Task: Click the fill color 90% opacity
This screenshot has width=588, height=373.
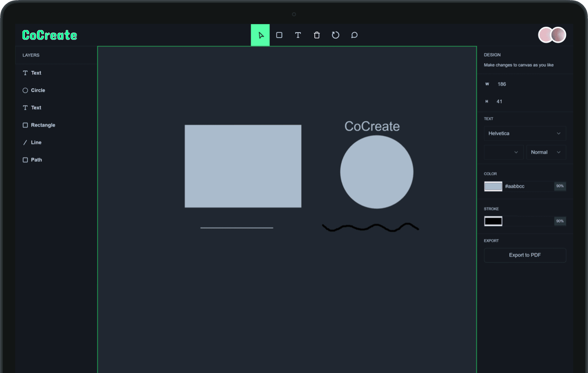Action: pos(560,186)
